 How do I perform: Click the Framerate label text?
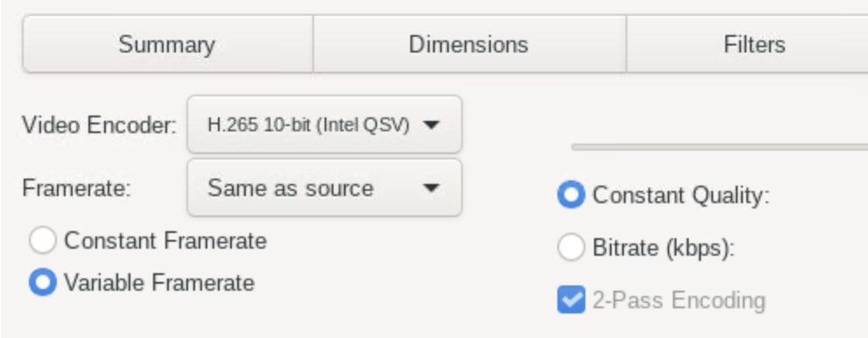coord(76,188)
